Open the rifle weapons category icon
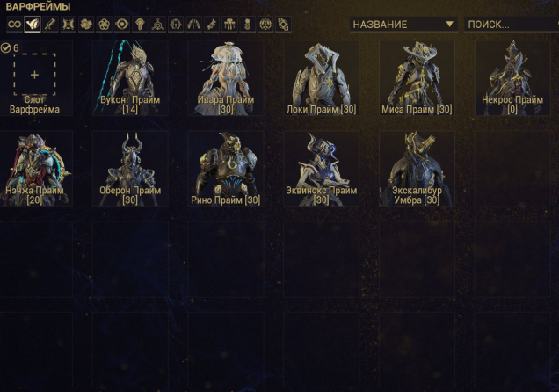 (x=50, y=25)
